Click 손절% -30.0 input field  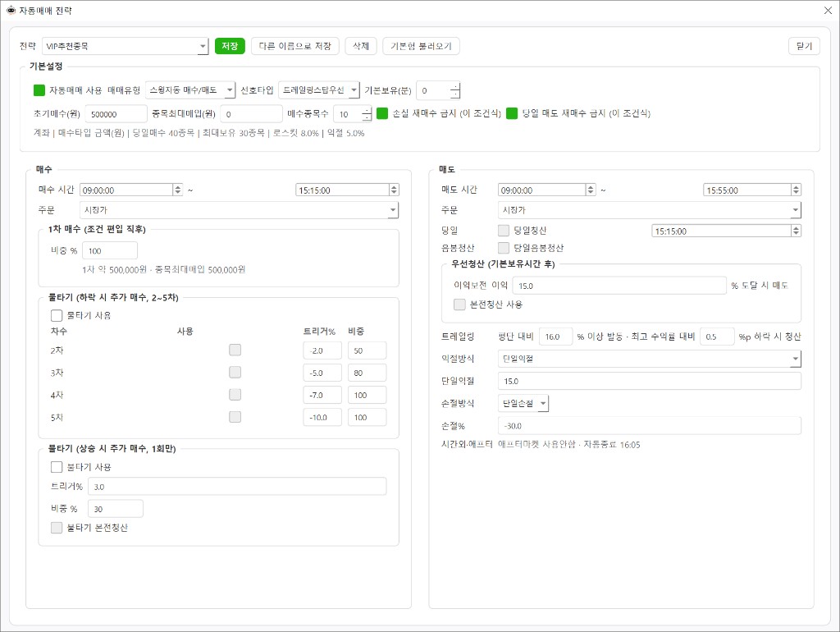[x=650, y=426]
